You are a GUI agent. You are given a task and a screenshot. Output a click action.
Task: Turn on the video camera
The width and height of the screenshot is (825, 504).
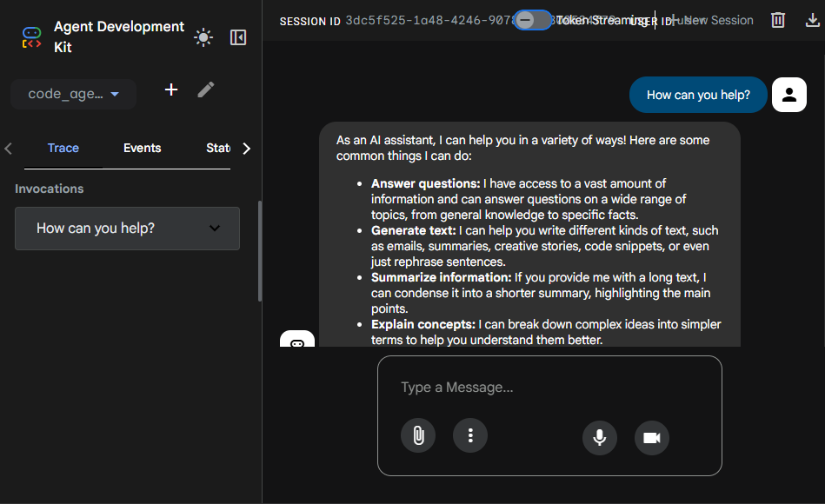click(652, 438)
